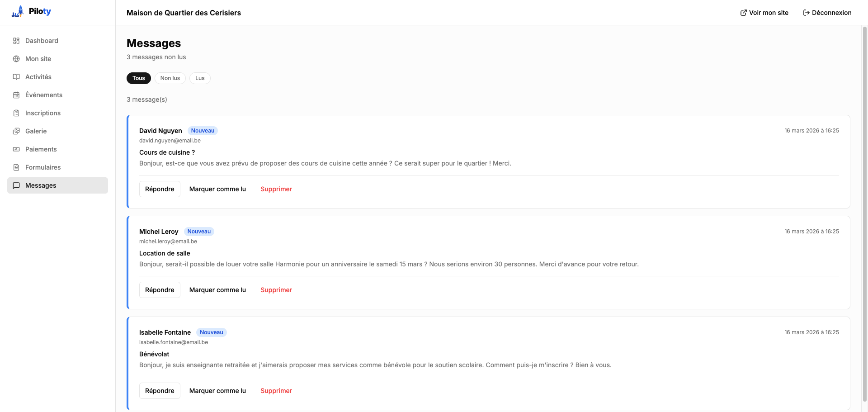Click the Dashboard icon in the sidebar

click(16, 41)
